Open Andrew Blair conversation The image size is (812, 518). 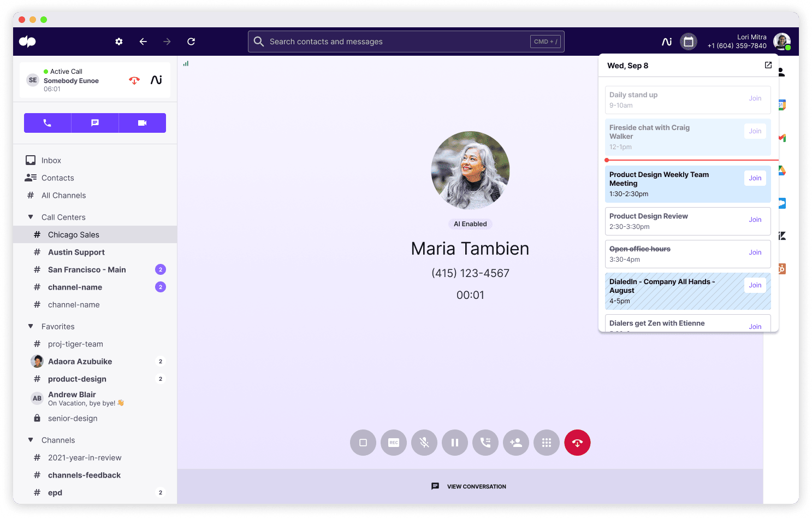95,398
